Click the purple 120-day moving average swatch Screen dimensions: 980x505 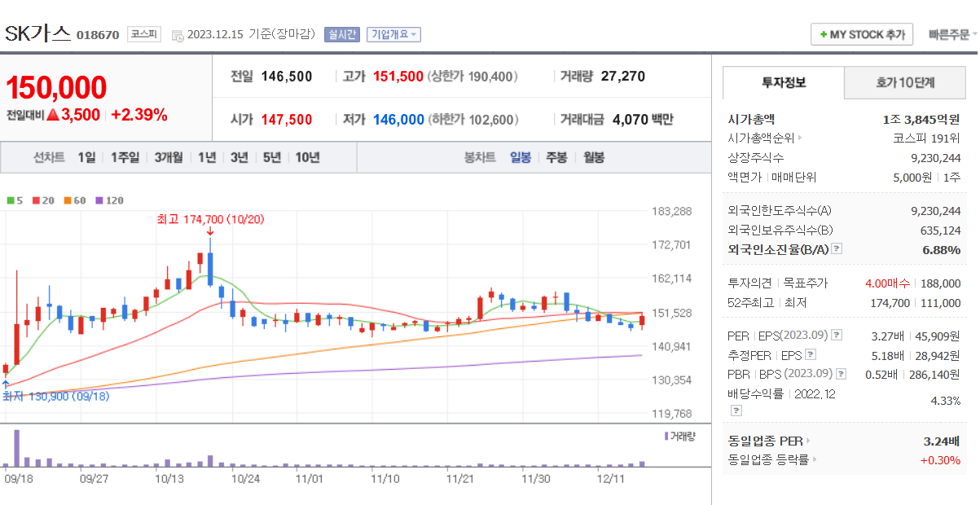(99, 200)
